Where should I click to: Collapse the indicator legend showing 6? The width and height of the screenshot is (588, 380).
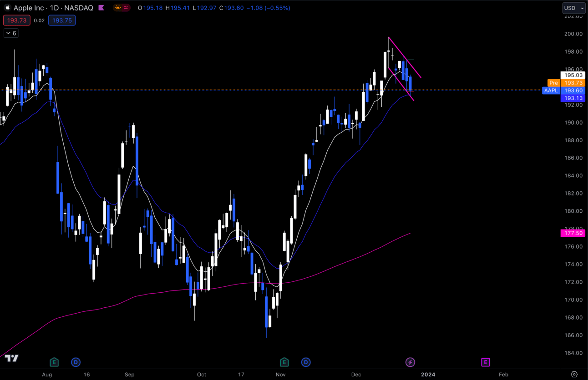[x=11, y=33]
